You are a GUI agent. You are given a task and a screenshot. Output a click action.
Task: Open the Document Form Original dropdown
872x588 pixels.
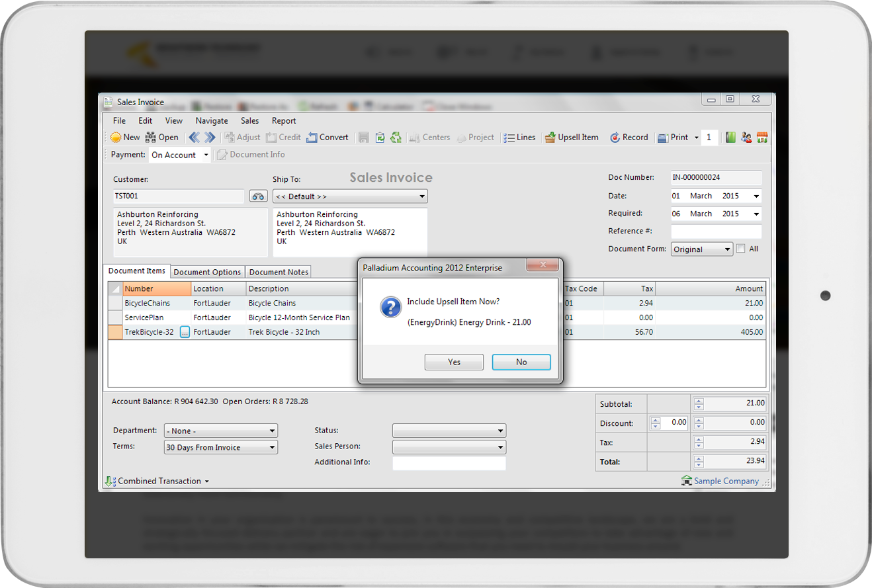[727, 249]
